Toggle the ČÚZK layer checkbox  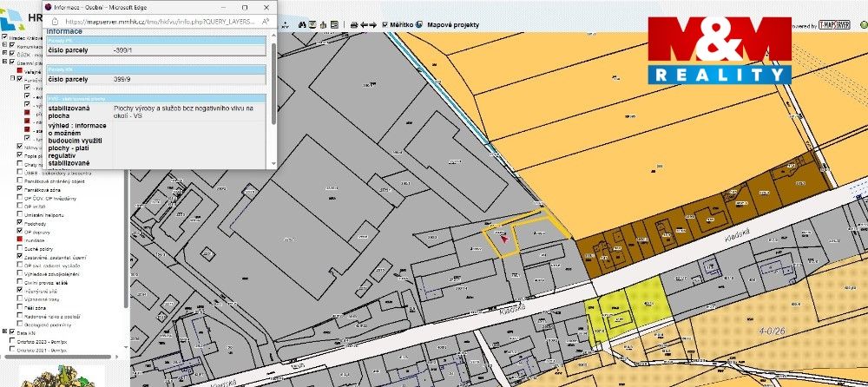click(12, 53)
